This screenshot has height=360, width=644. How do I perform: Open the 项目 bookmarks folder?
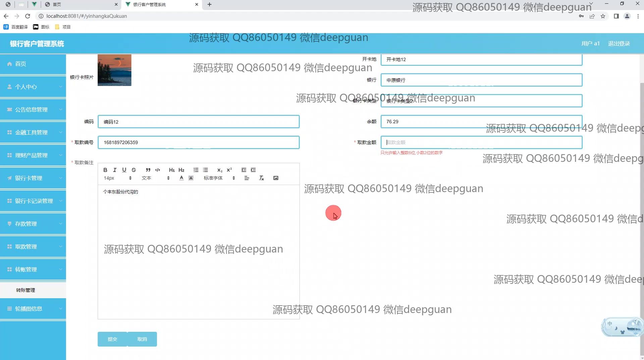click(x=63, y=27)
